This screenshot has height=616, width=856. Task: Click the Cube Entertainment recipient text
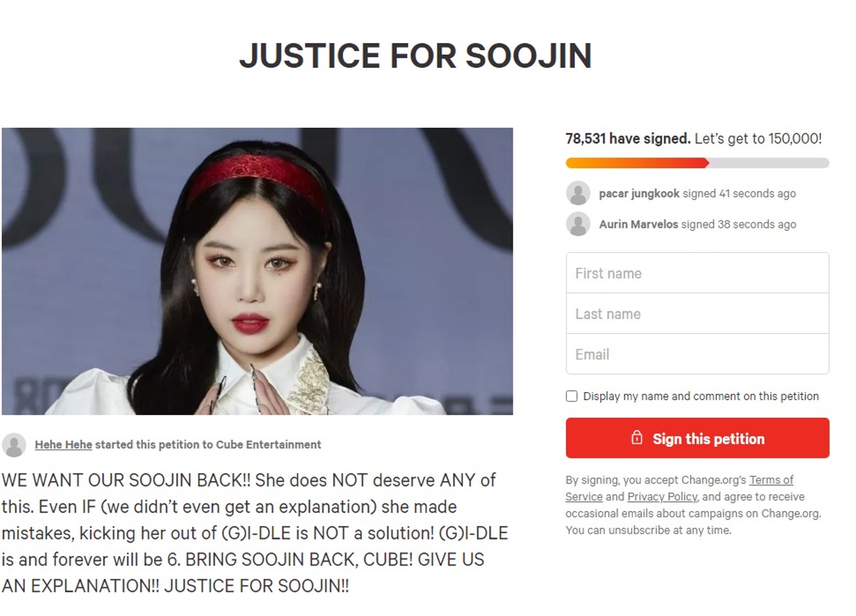click(x=268, y=444)
